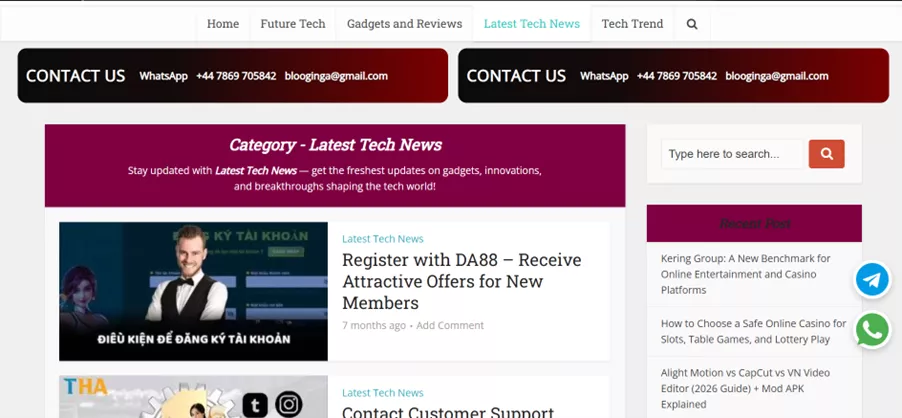Type in the search input field
Screen dimensions: 902x418
click(x=732, y=154)
